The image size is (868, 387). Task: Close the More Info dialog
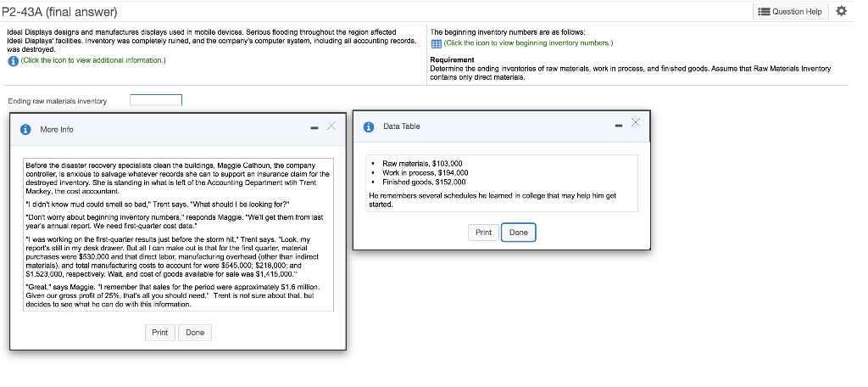click(x=331, y=126)
